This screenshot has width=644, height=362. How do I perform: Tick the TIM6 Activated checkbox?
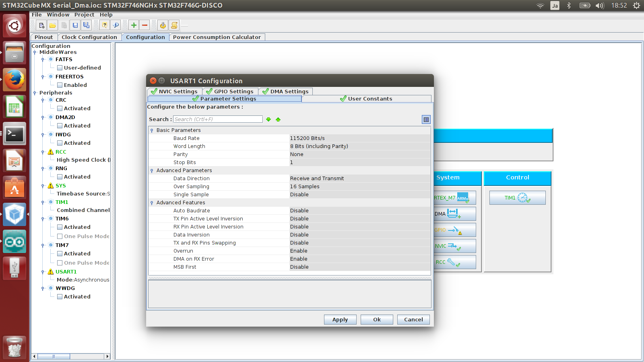point(60,227)
